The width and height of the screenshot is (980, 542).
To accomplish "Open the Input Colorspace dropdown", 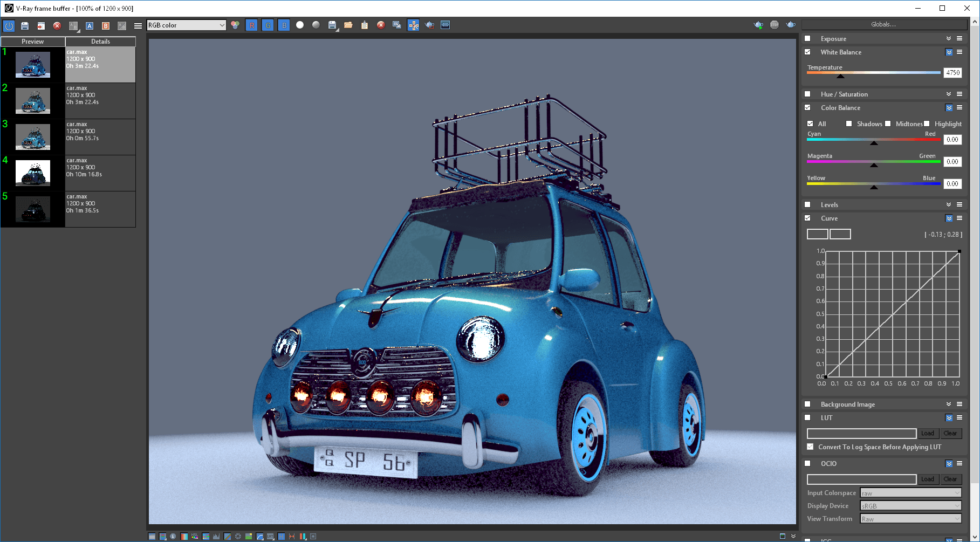I will point(910,492).
